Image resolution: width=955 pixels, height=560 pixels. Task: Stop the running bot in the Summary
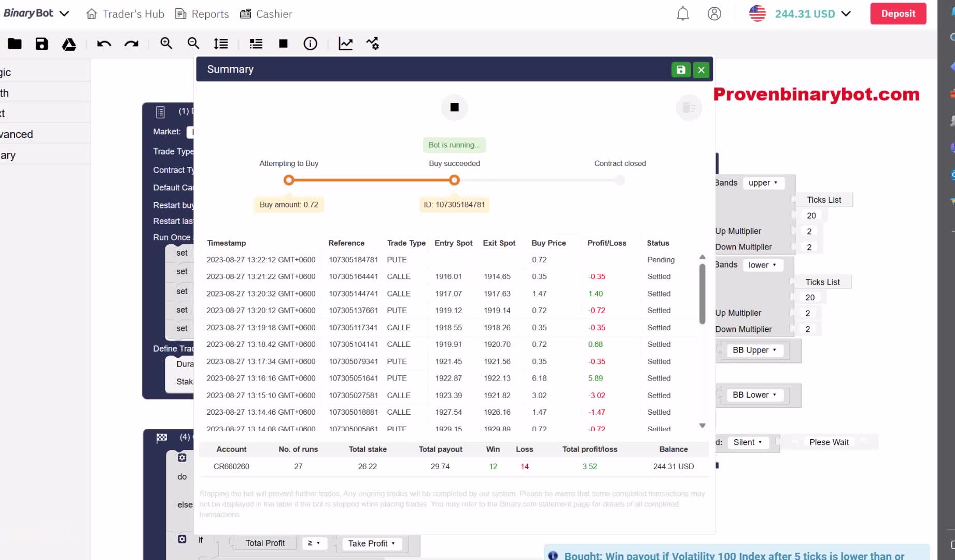pos(455,107)
